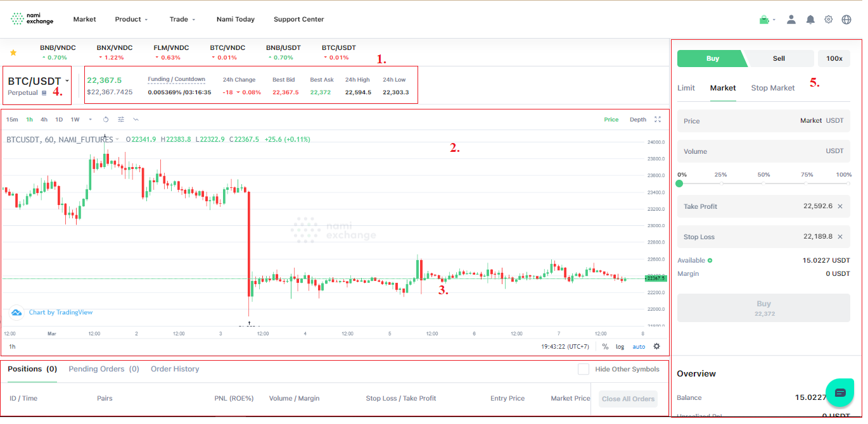Click the chart line-style wave icon

coord(136,120)
